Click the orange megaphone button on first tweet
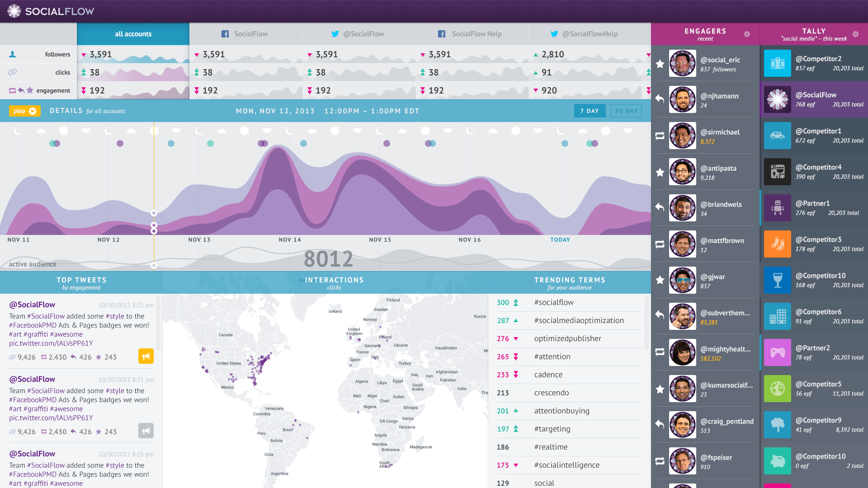Viewport: 868px width, 488px height. (146, 356)
